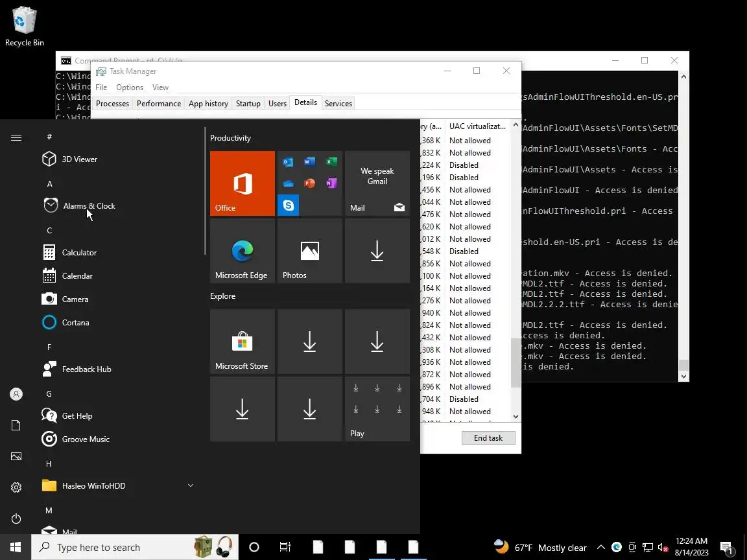Switch to the Performance tab
747x560 pixels.
pyautogui.click(x=159, y=103)
